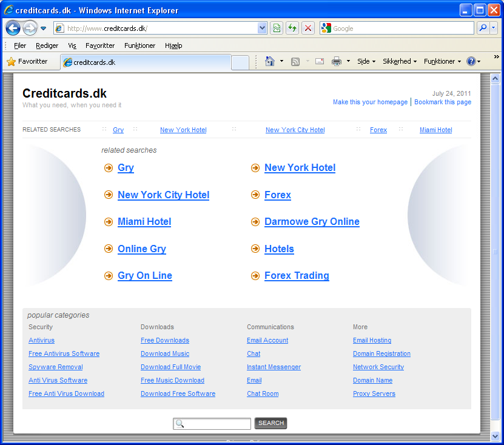Open small 'New York City Hotel' top link

(295, 130)
